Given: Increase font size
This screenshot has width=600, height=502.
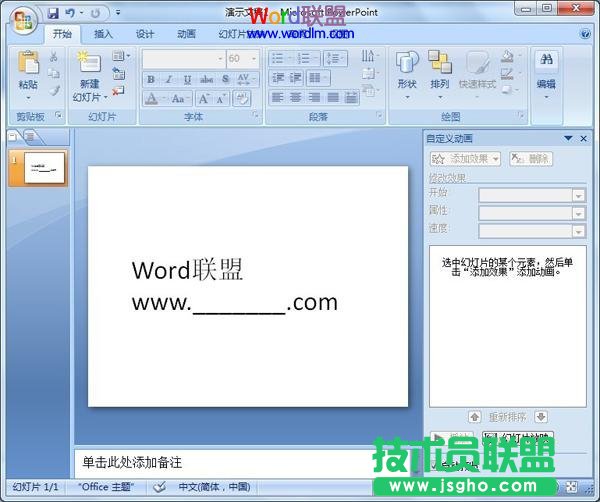Looking at the screenshot, I should point(204,99).
